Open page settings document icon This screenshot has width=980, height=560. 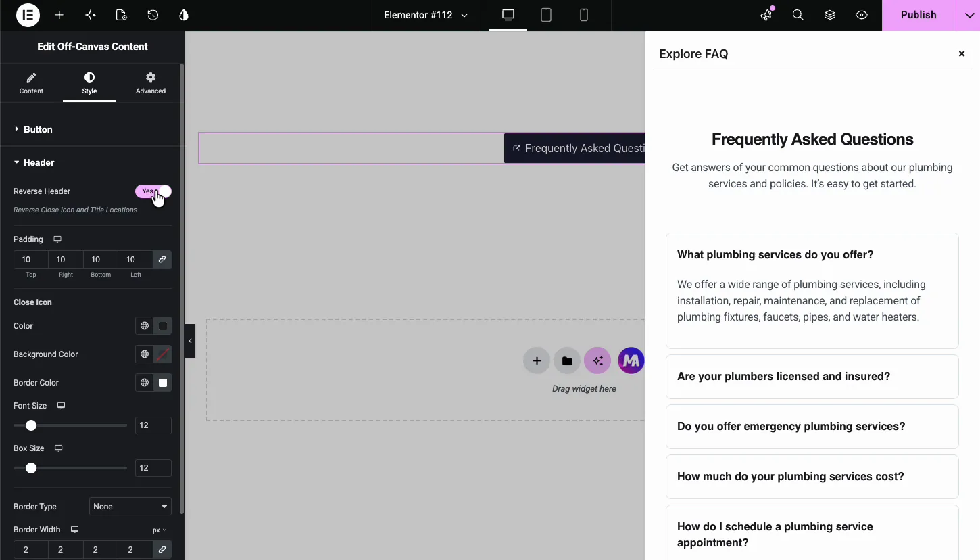click(122, 15)
